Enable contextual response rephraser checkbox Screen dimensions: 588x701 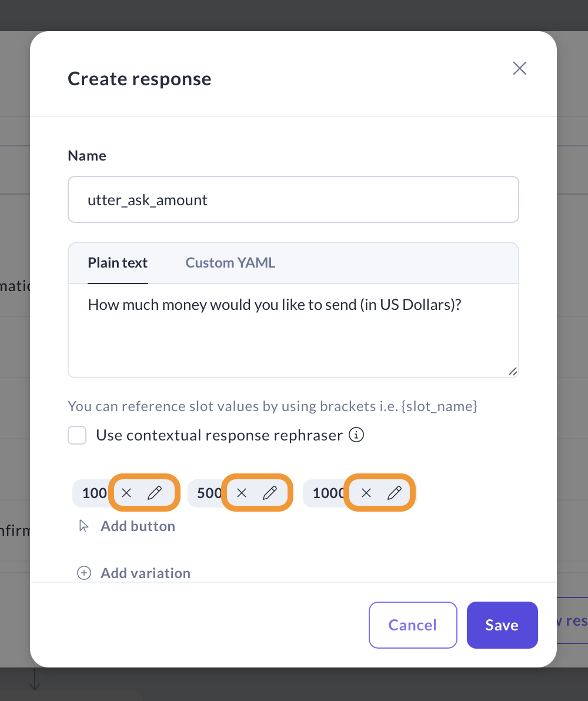pyautogui.click(x=77, y=436)
